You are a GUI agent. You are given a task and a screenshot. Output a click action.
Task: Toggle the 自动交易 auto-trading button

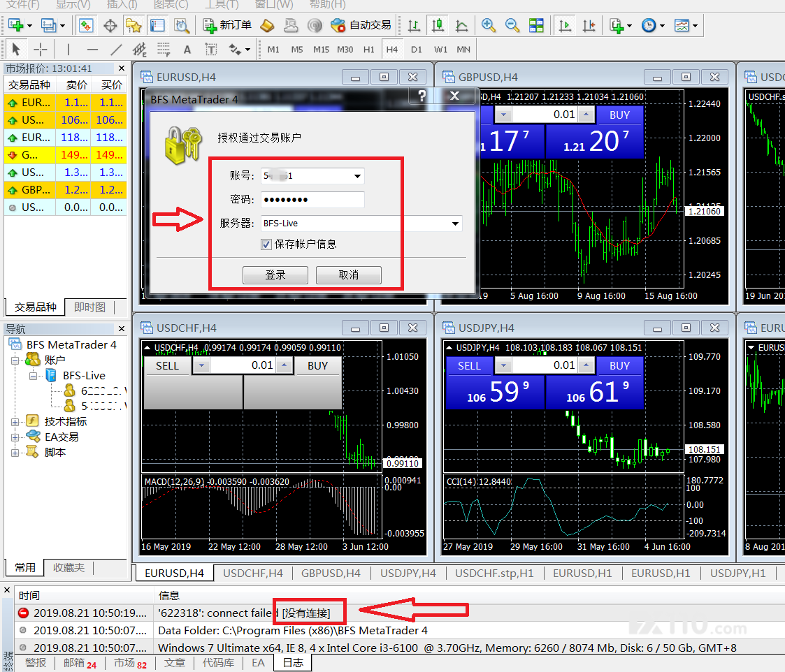coord(361,25)
